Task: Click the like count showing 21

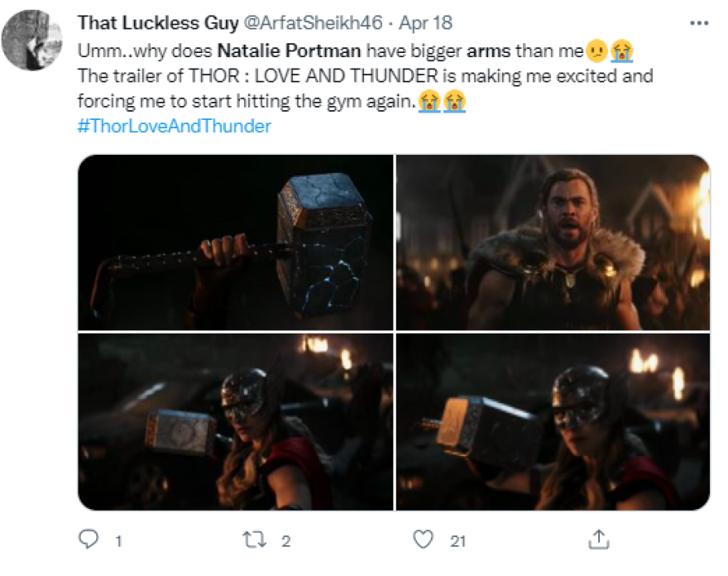Action: point(457,541)
